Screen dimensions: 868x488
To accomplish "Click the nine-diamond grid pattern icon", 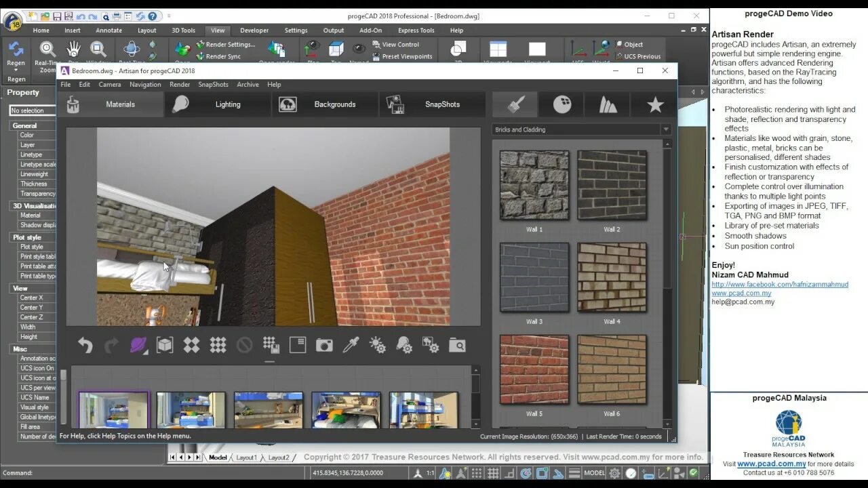I will (x=218, y=346).
